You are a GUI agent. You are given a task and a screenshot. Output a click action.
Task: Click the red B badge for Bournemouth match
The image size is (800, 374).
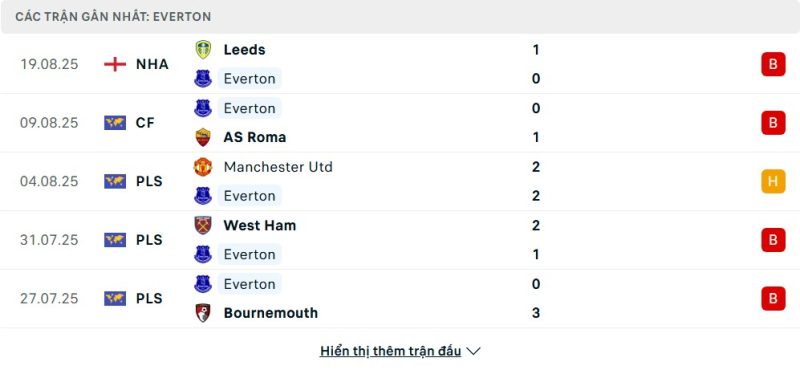[x=773, y=298]
